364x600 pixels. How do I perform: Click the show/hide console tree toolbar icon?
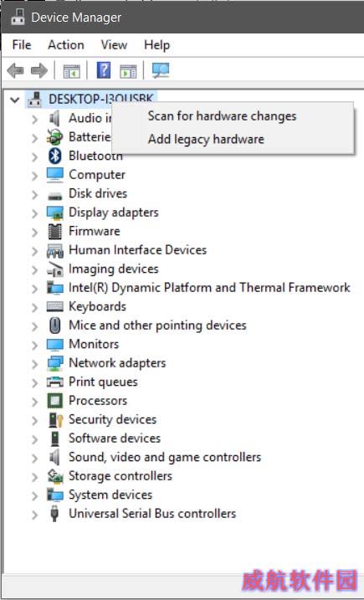coord(72,71)
